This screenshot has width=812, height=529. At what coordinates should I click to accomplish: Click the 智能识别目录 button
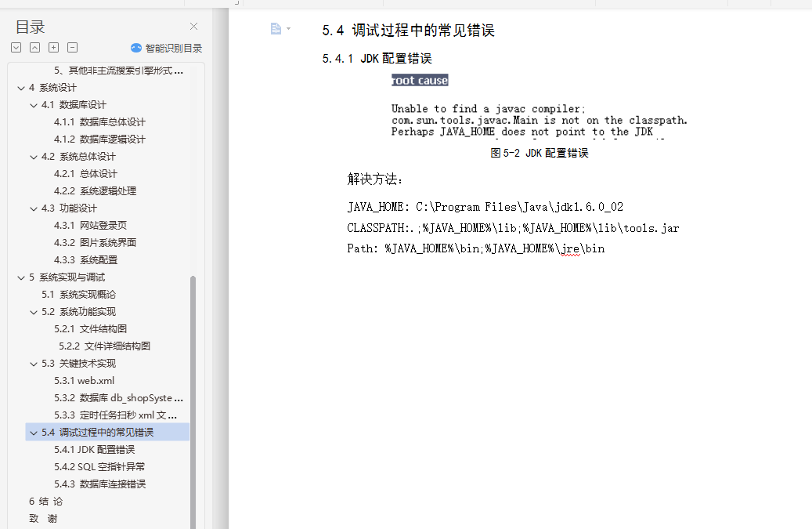point(166,48)
